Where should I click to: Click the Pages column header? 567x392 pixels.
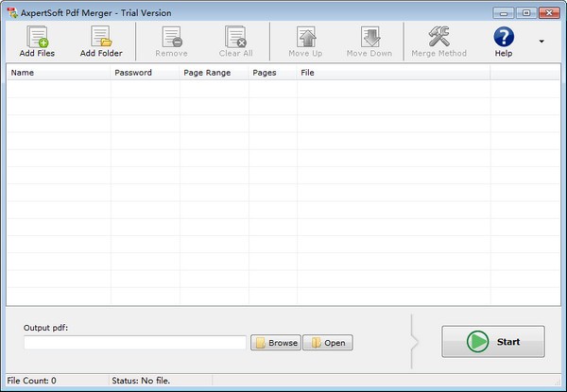pos(273,73)
